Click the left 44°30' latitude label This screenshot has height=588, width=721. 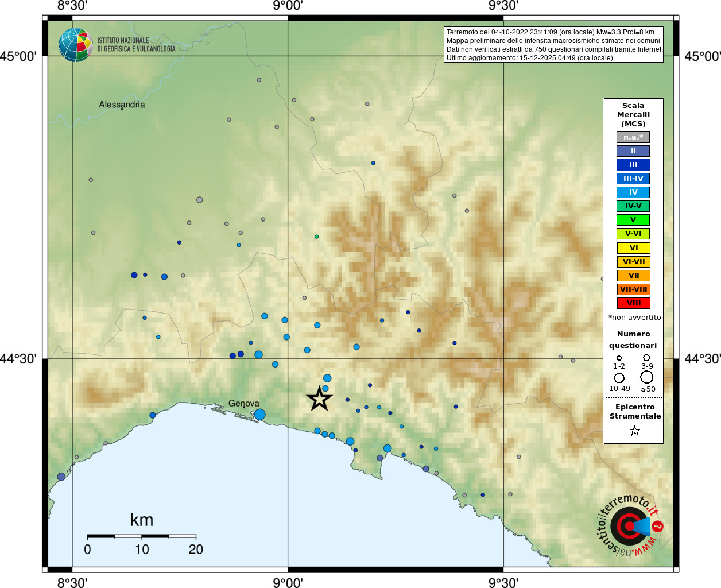point(18,359)
